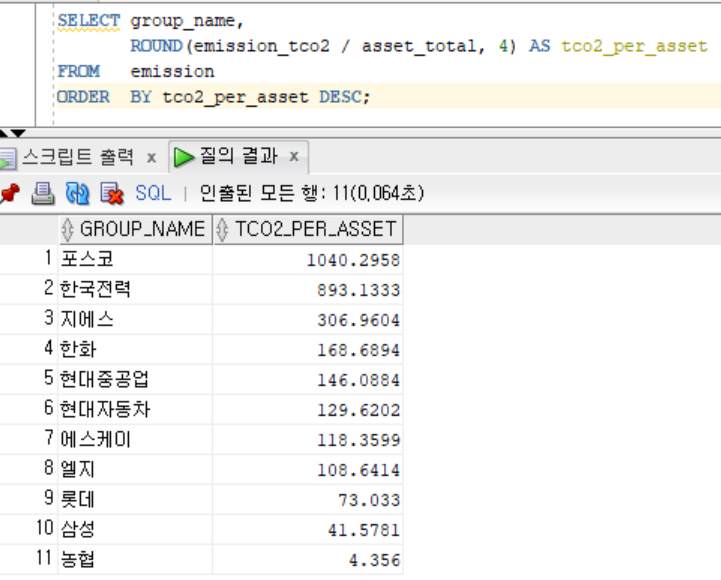721x580 pixels.
Task: Select the 한화 cell
Action: [x=136, y=349]
